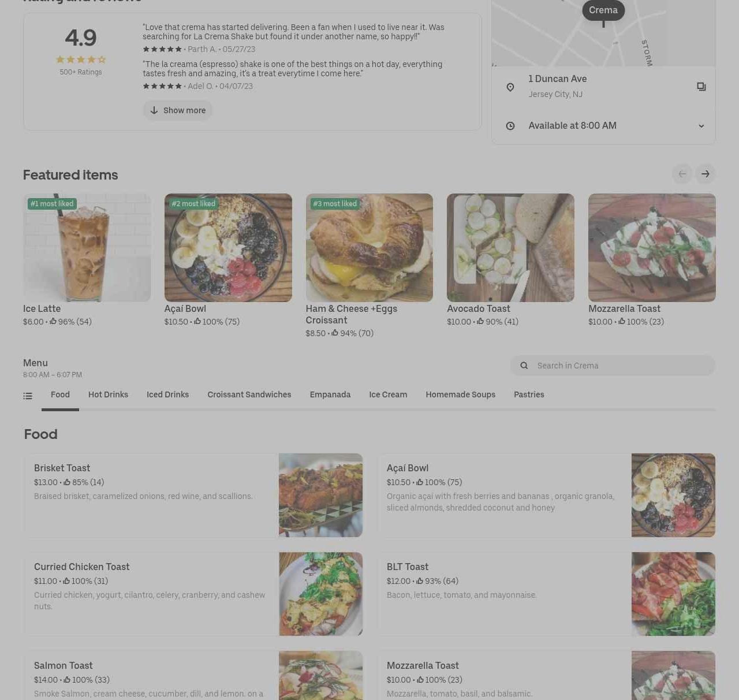Focus the Search in Crema field
The width and height of the screenshot is (739, 700).
613,366
